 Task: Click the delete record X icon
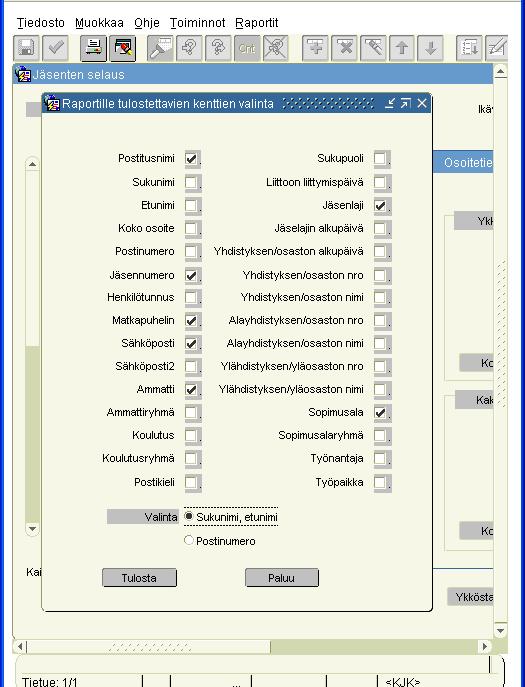344,47
